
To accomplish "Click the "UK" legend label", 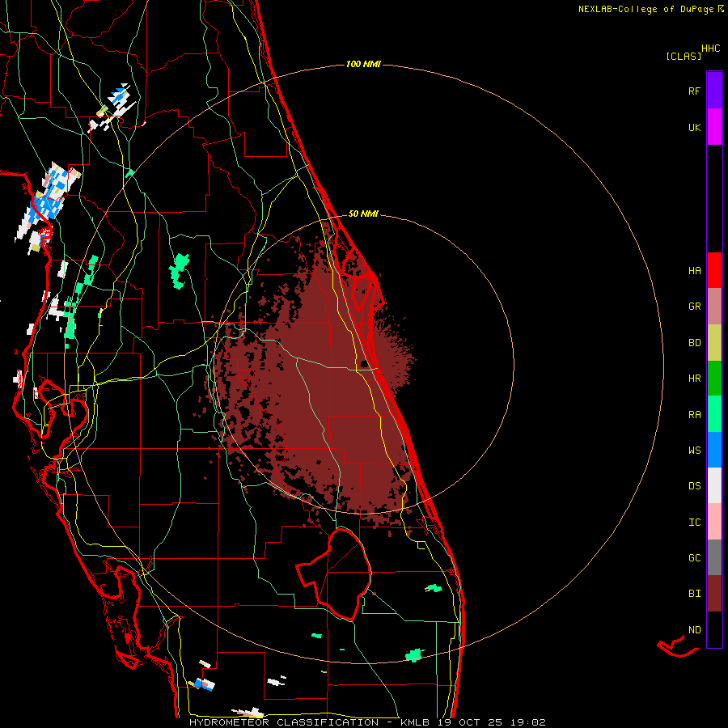I will pos(694,128).
